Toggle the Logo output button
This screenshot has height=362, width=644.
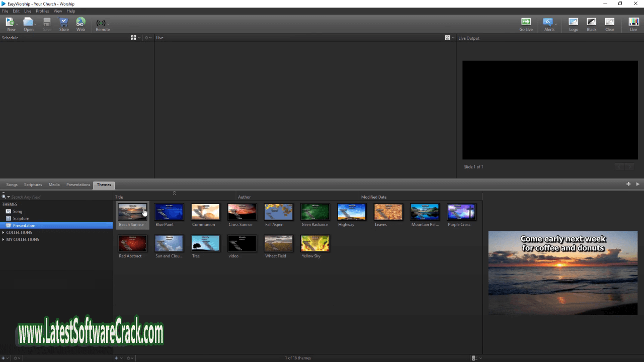574,23
